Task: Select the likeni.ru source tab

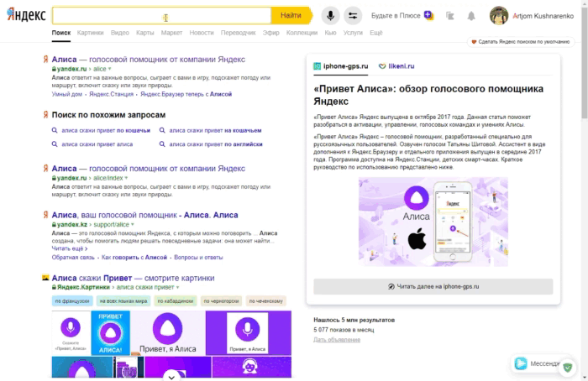Action: point(396,66)
